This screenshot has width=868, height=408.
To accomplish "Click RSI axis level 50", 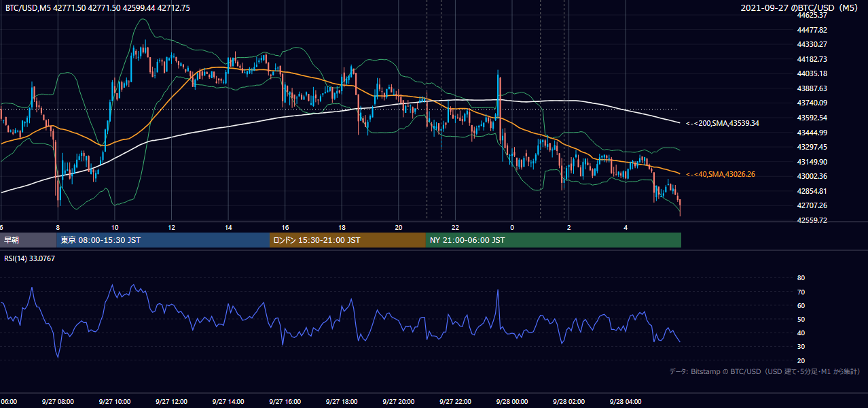I will (801, 319).
